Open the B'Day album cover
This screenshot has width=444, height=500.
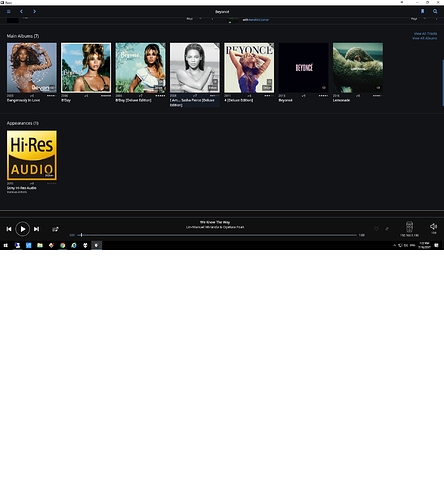click(86, 68)
